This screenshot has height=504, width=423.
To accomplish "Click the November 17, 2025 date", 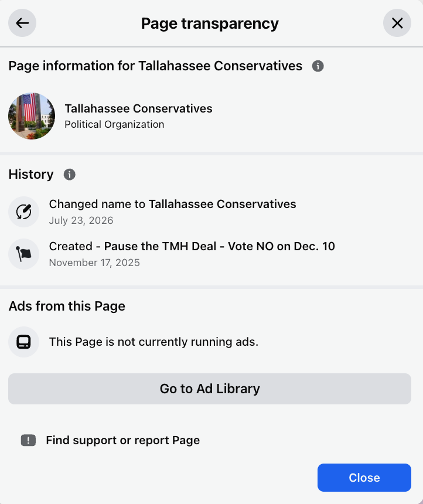I will [94, 263].
